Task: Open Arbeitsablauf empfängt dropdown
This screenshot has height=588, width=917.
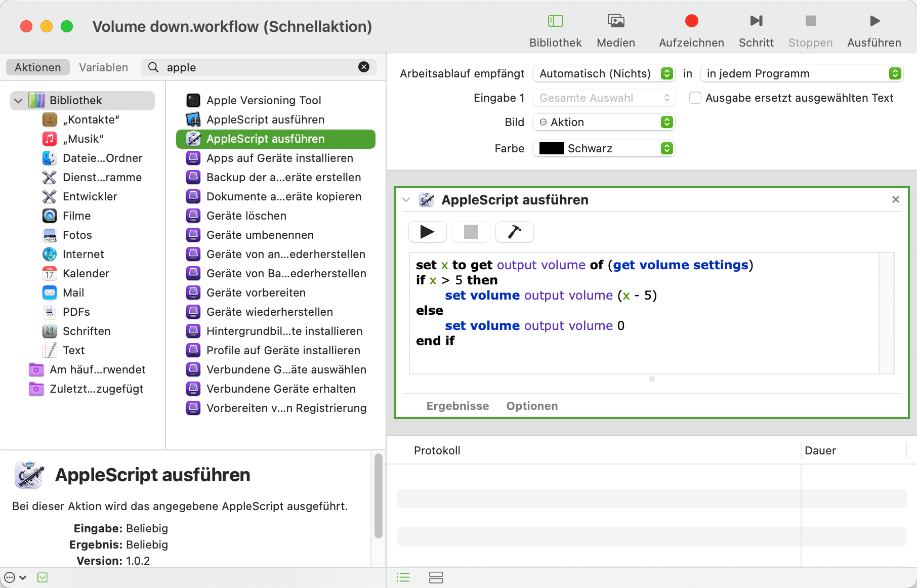Action: click(604, 74)
